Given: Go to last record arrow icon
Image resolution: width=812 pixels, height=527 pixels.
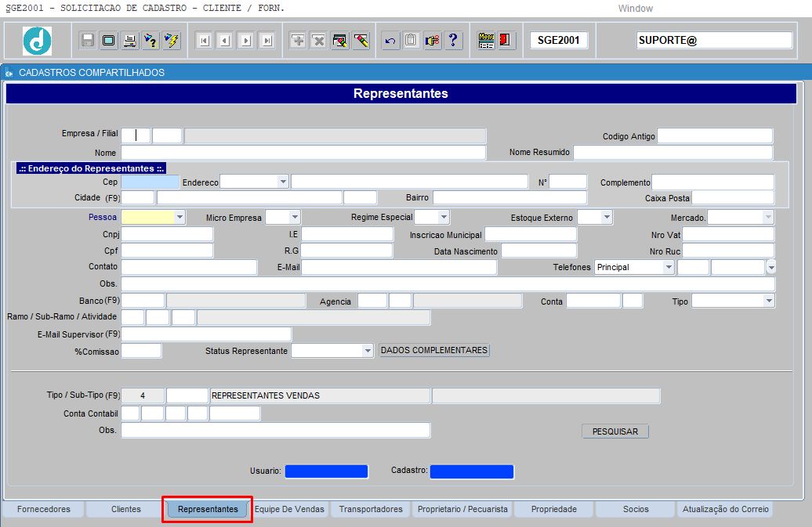Looking at the screenshot, I should pos(266,41).
